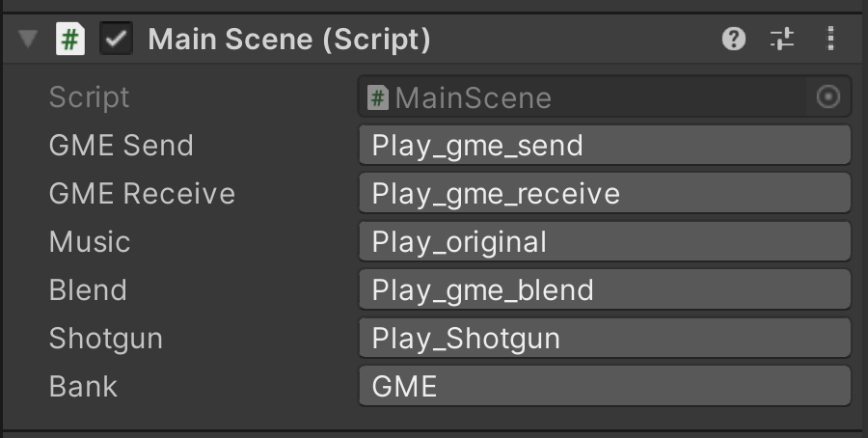The height and width of the screenshot is (438, 868).
Task: Click the C# script icon in the header
Action: click(70, 40)
